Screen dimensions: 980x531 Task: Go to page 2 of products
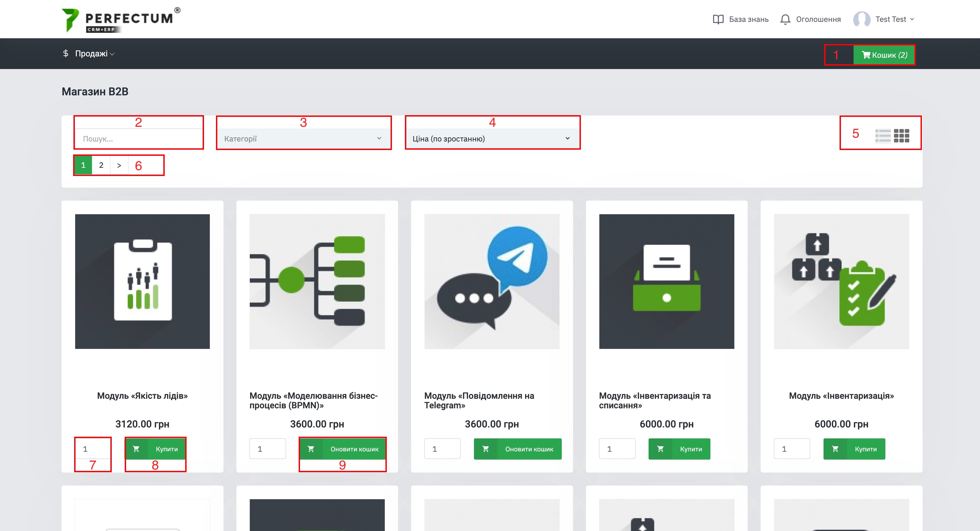(101, 165)
